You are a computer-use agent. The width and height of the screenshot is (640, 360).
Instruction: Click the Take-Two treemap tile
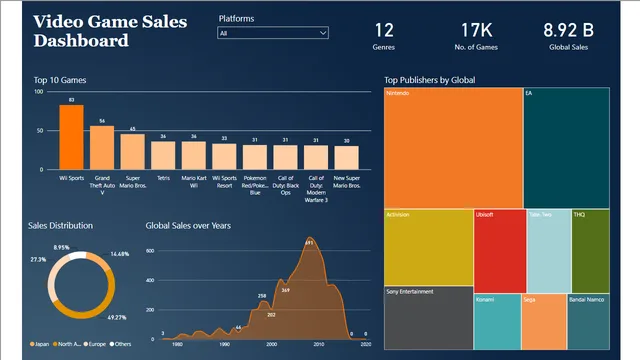pos(549,251)
